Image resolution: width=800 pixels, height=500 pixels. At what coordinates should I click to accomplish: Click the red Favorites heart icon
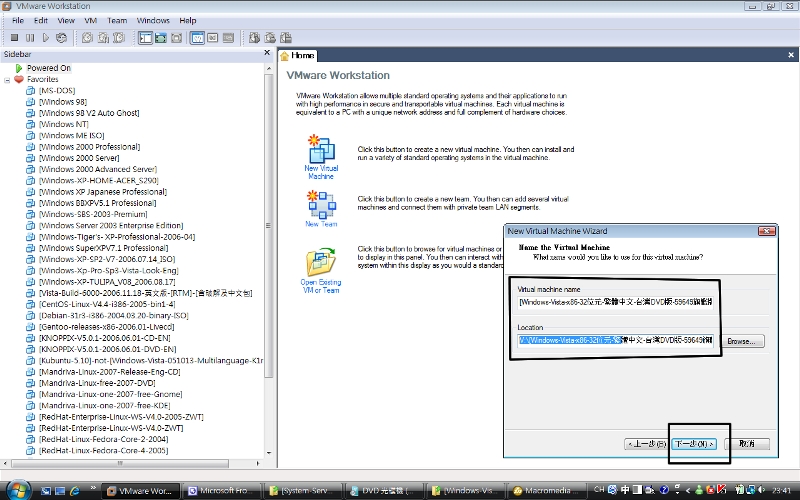(19, 80)
